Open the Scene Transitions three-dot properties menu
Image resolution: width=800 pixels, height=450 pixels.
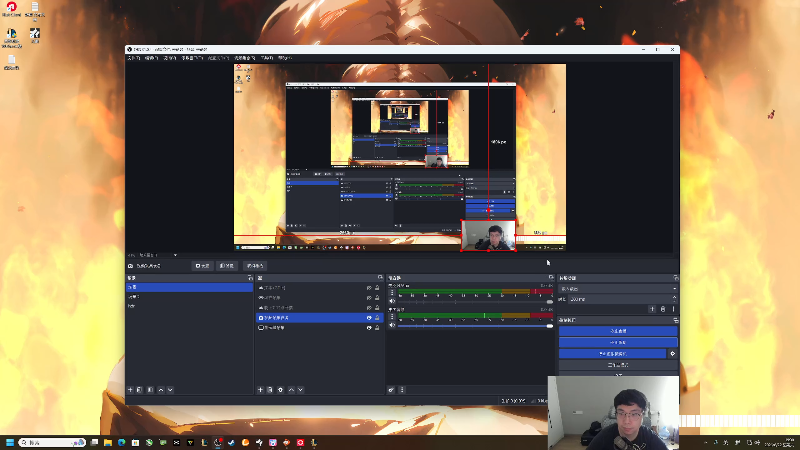(673, 309)
